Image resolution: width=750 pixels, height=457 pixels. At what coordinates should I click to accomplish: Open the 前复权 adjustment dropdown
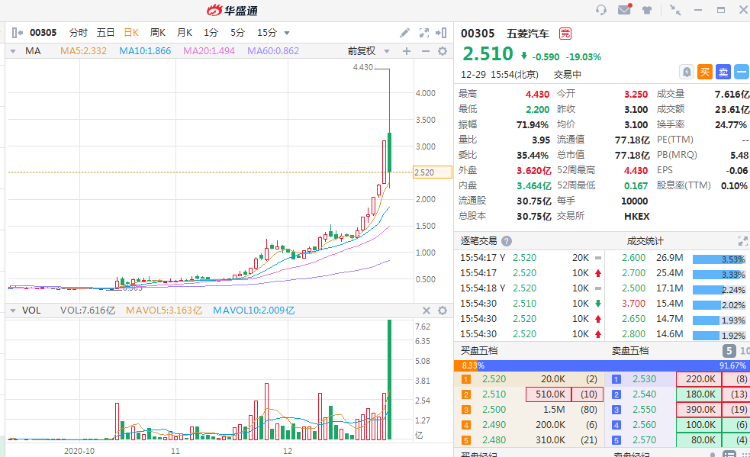(x=386, y=51)
